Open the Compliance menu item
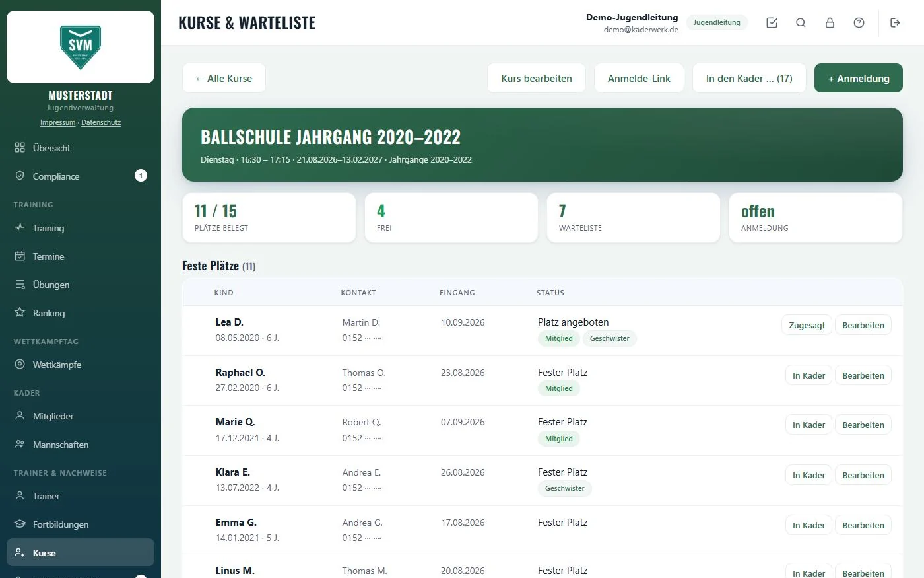Viewport: 924px width, 578px height. point(81,176)
